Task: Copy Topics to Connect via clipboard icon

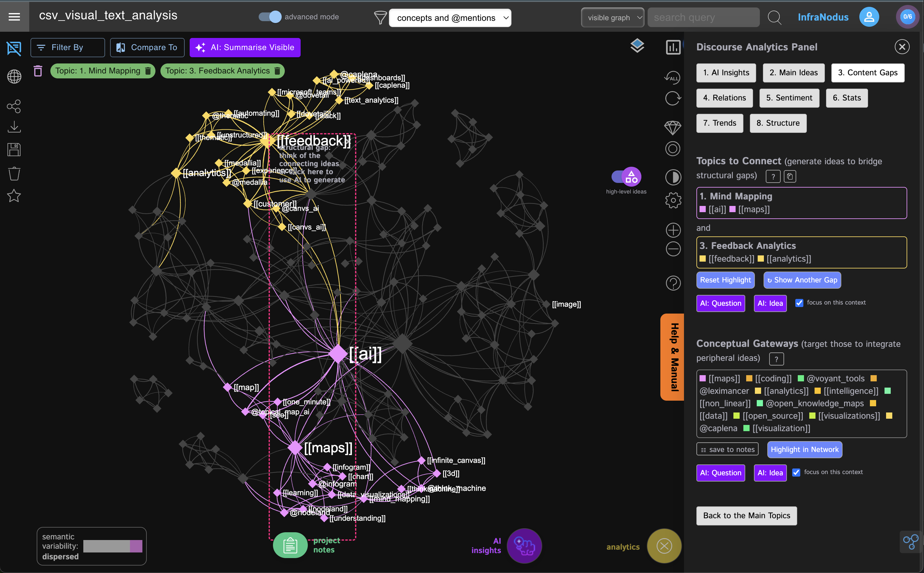Action: pyautogui.click(x=790, y=177)
